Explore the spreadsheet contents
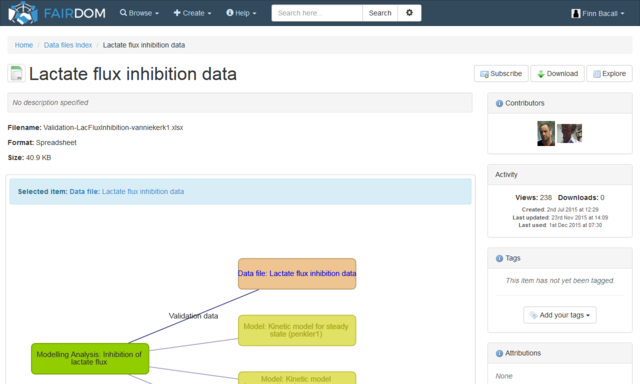Screen dimensions: 640x384 coord(609,73)
